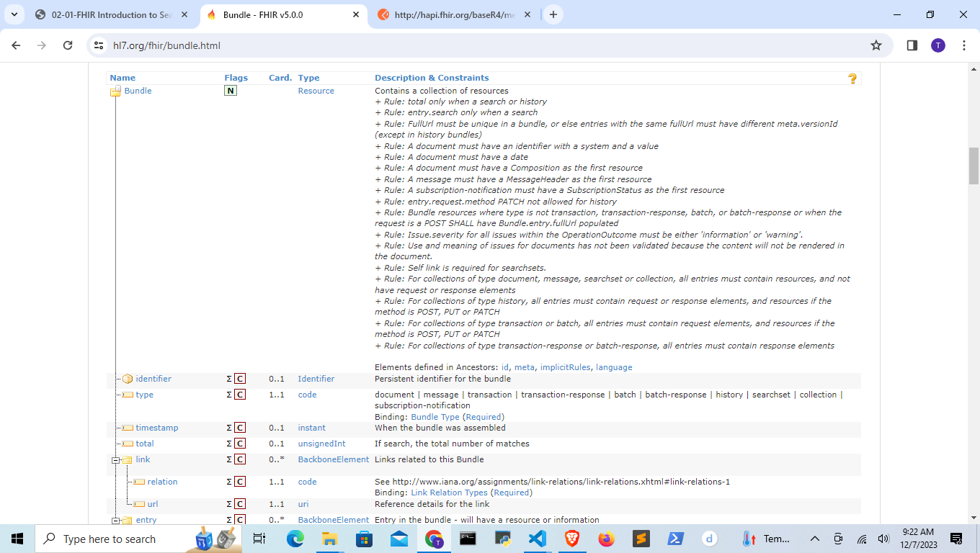Image resolution: width=980 pixels, height=553 pixels.
Task: Open the unsignedInt type link
Action: pos(322,444)
